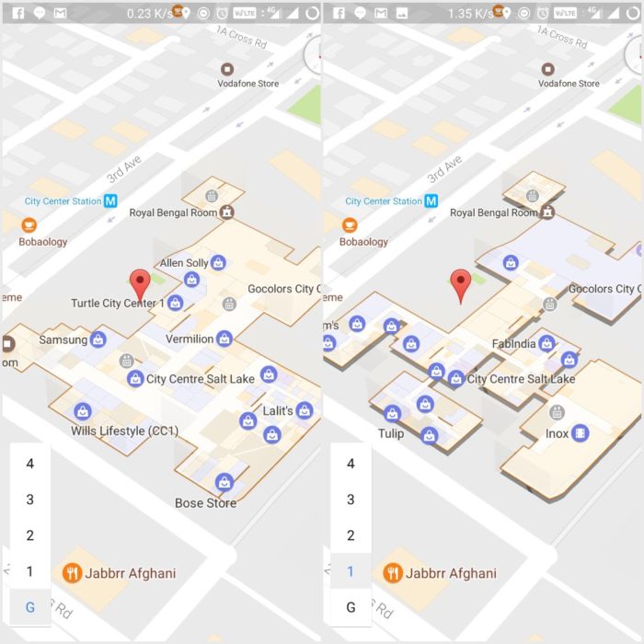Tap gray elevator icon near Samsung

(127, 361)
